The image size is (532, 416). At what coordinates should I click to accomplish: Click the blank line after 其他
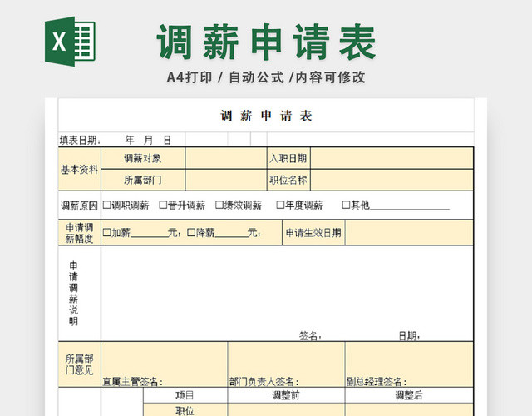point(410,207)
